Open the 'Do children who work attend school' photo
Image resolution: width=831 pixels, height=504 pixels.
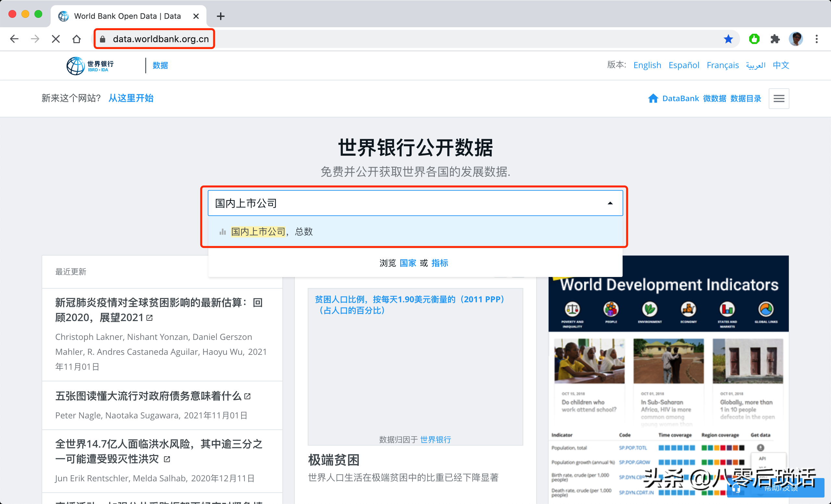click(589, 361)
